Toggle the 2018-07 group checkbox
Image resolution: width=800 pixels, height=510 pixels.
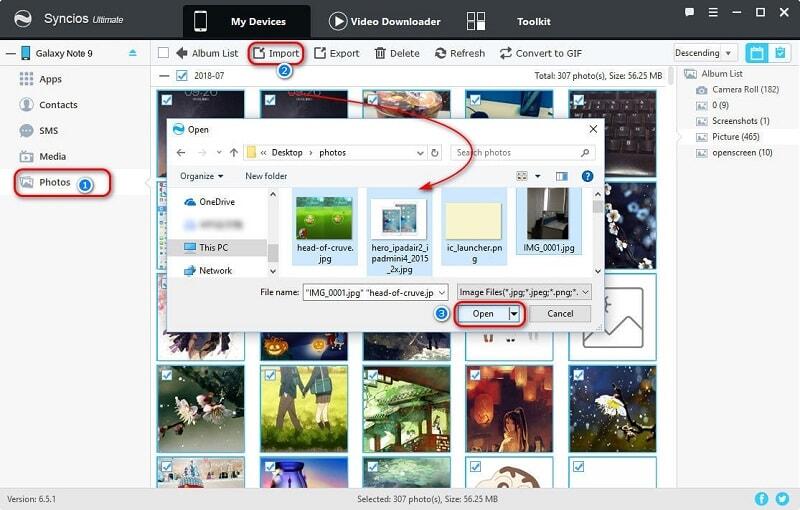(x=181, y=75)
